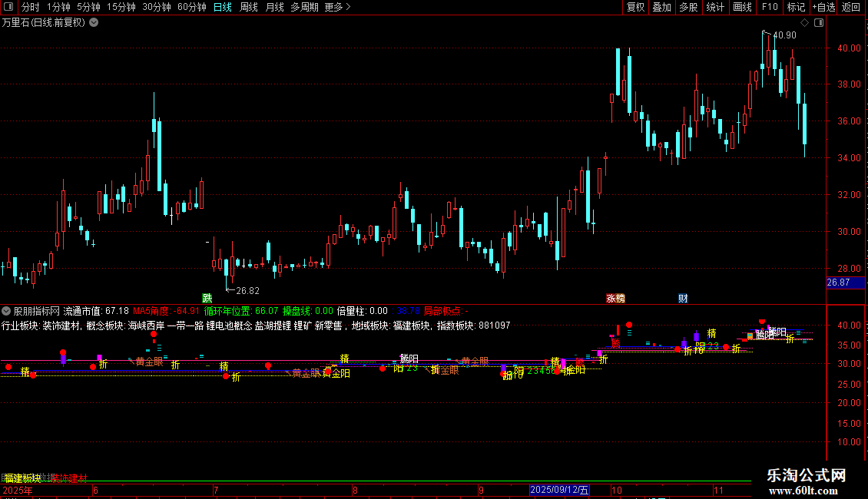Click the diamond icon above the chart
This screenshot has height=499, width=868.
805,23
